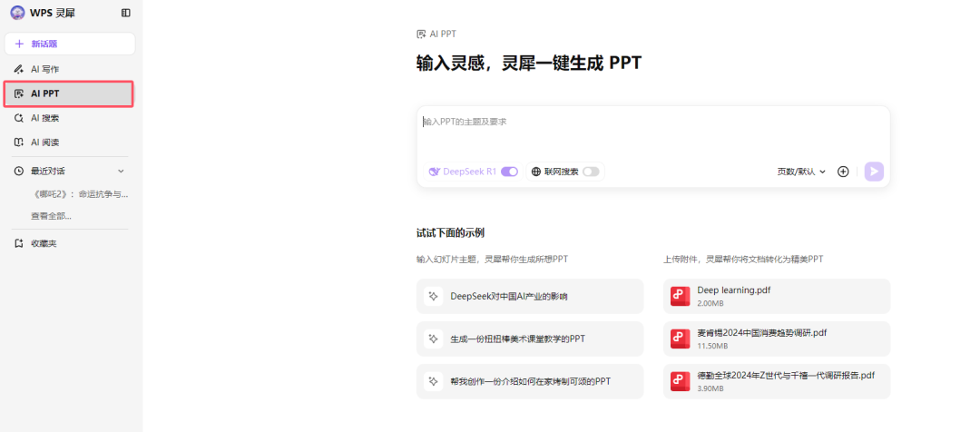Click PDF icon of 麦肯锡 report
The width and height of the screenshot is (980, 432).
[681, 339]
